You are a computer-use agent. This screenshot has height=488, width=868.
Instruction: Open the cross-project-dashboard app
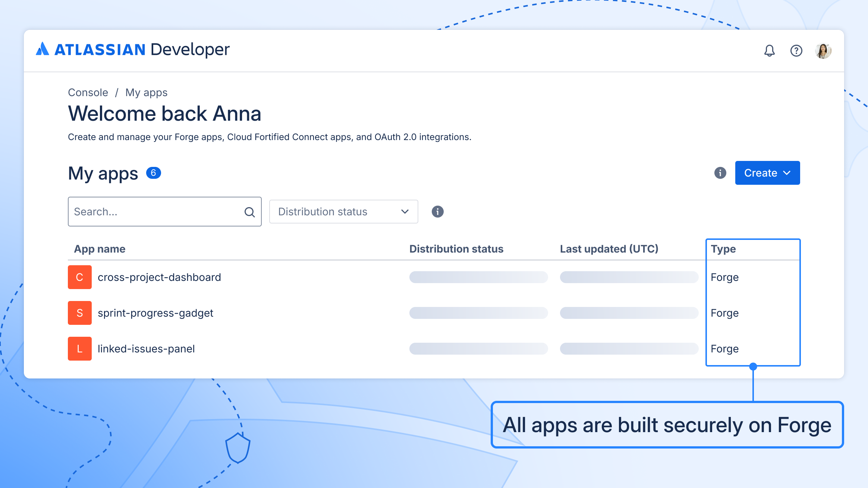(x=159, y=277)
